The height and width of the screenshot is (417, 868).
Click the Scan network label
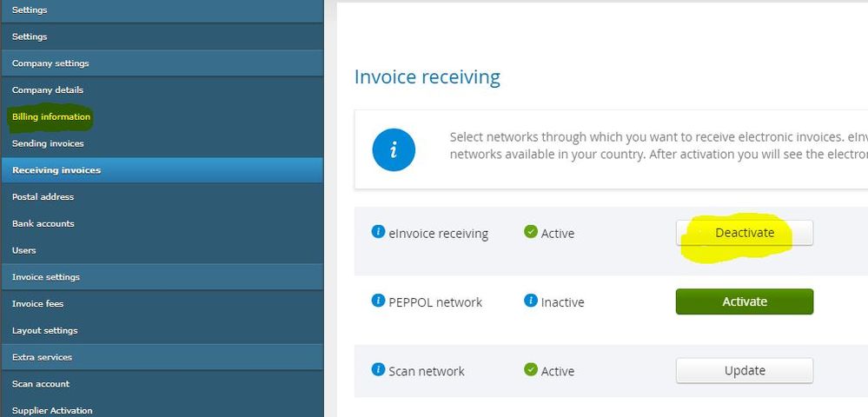point(427,371)
